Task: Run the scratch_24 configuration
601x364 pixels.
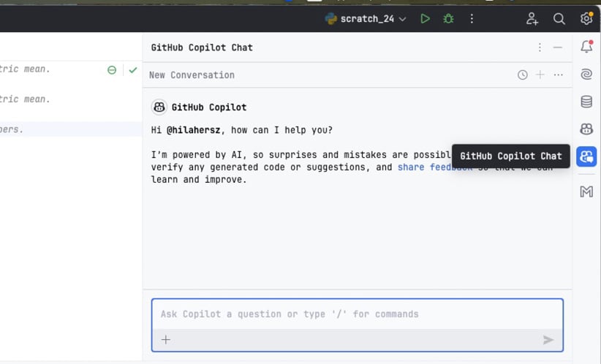Action: [425, 18]
